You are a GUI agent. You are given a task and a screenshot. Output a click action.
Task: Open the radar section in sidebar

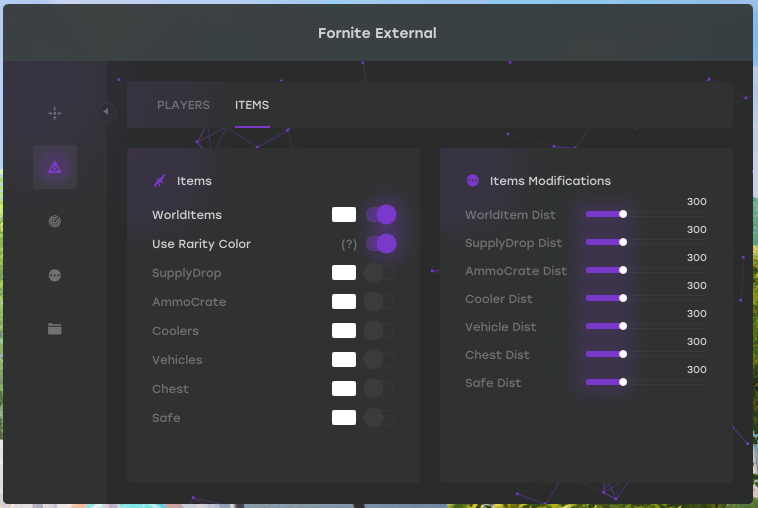[x=55, y=221]
